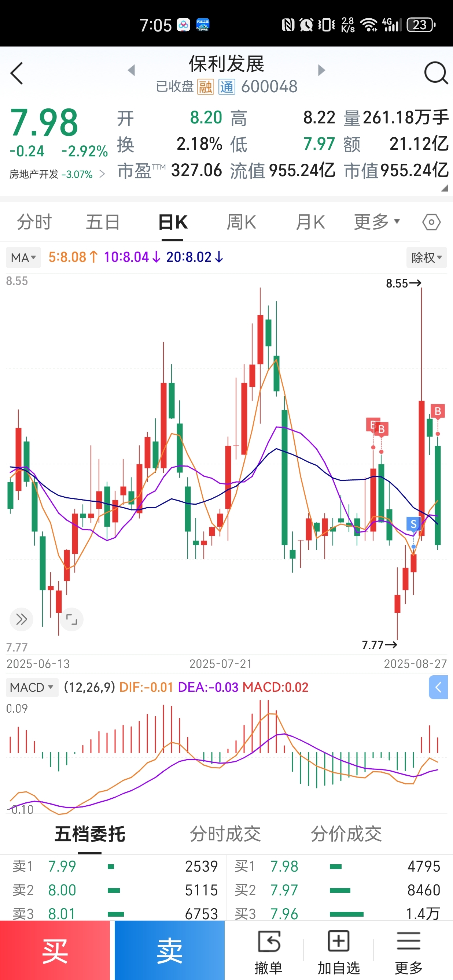Image resolution: width=453 pixels, height=980 pixels.
Task: Open the 除权 adjustment dropdown
Action: (x=427, y=257)
